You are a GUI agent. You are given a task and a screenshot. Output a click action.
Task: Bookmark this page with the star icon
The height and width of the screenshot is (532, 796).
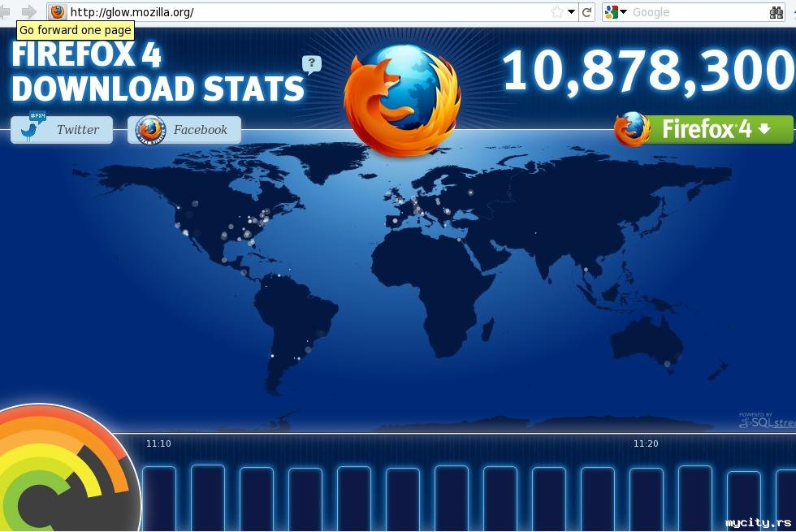click(x=557, y=11)
